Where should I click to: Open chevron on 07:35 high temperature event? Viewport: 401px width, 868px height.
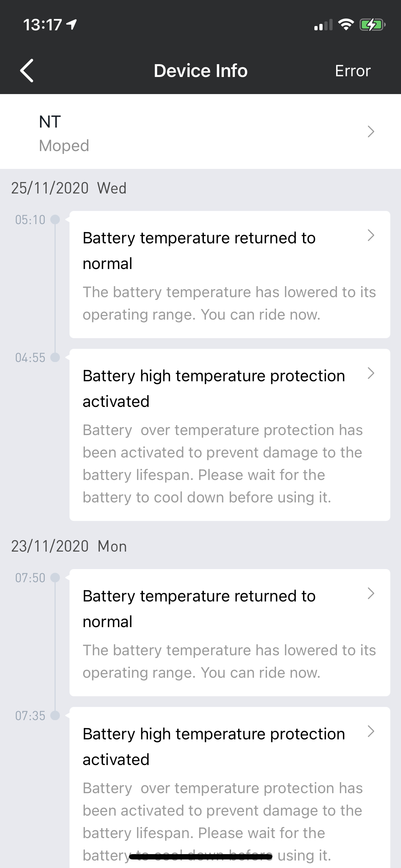click(371, 731)
